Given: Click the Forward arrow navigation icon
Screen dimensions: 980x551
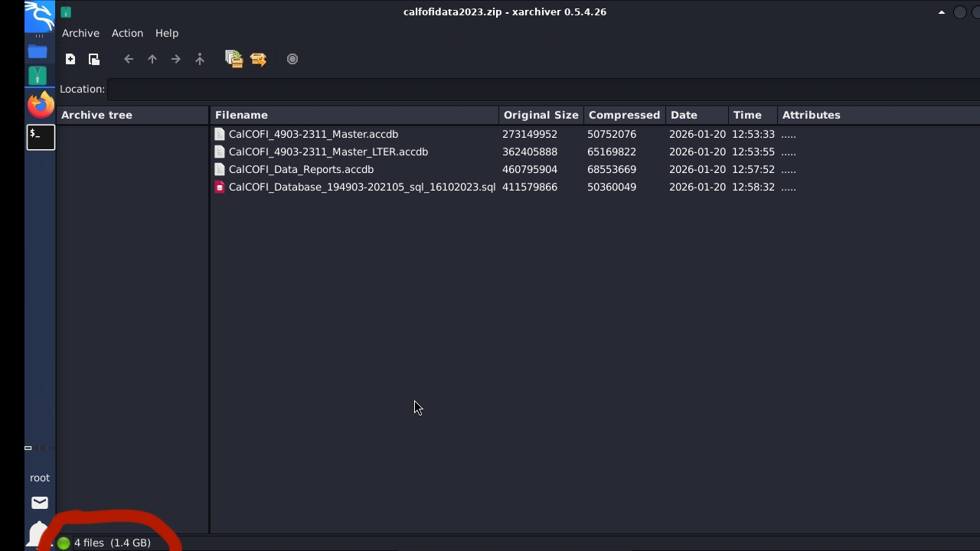Looking at the screenshot, I should (x=176, y=59).
